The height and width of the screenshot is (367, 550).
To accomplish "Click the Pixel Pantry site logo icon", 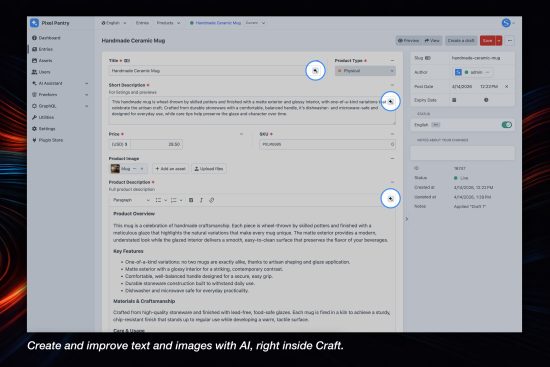I will click(x=34, y=23).
